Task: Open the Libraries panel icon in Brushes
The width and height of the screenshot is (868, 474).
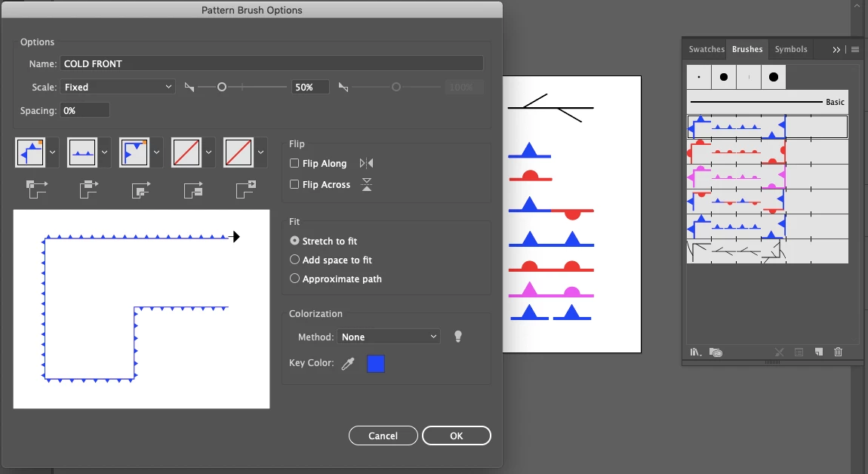Action: [716, 352]
